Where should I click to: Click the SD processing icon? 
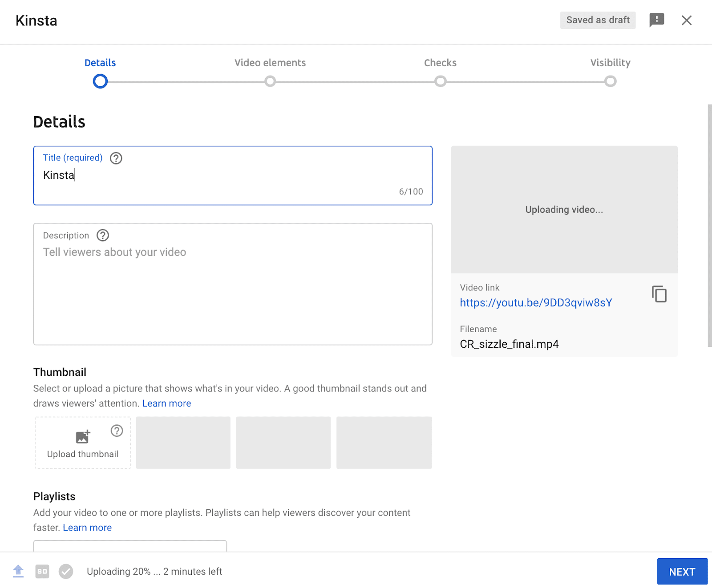click(42, 571)
